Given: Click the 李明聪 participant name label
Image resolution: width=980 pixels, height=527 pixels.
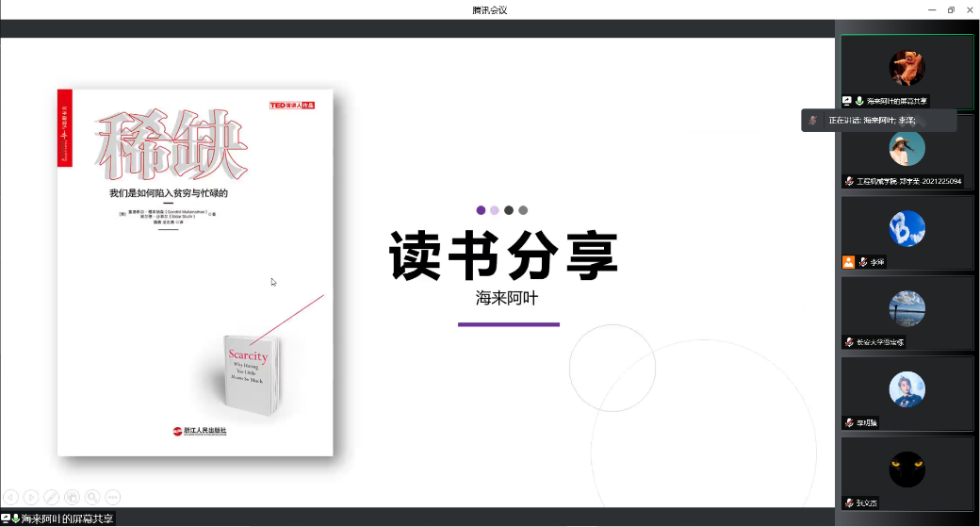Looking at the screenshot, I should point(867,422).
